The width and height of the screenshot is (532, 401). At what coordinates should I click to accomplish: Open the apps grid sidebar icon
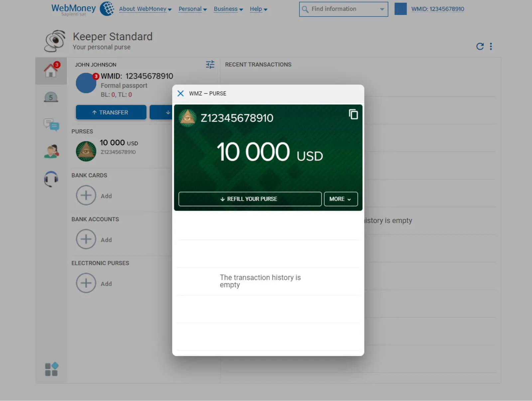(51, 369)
